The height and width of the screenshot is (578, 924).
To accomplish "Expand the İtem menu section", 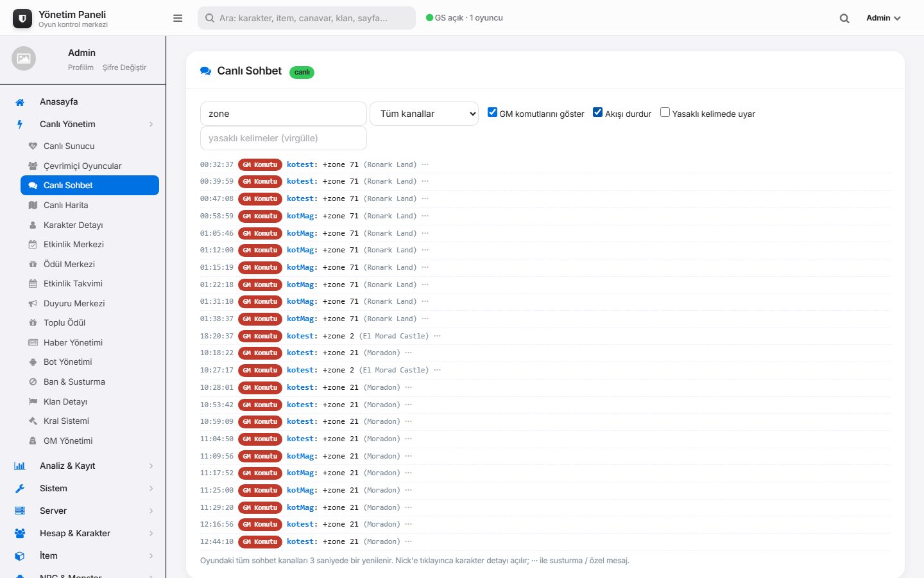I will click(x=83, y=556).
